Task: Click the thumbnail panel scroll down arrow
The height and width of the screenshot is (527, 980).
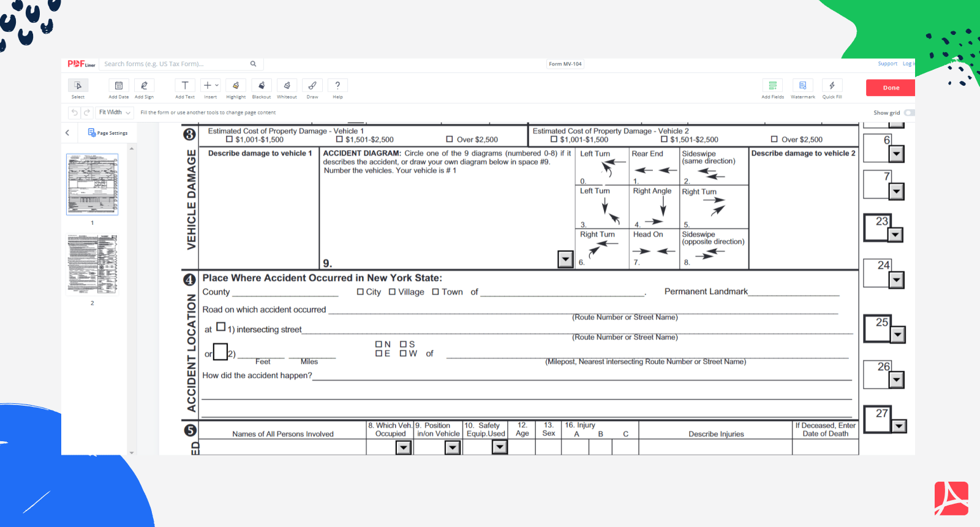Action: [x=132, y=452]
